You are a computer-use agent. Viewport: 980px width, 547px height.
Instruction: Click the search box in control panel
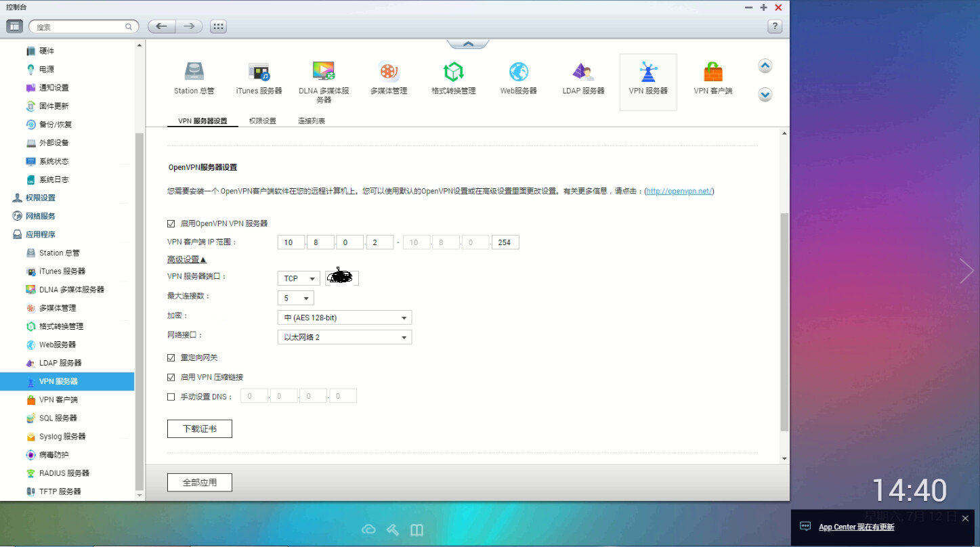(x=84, y=27)
